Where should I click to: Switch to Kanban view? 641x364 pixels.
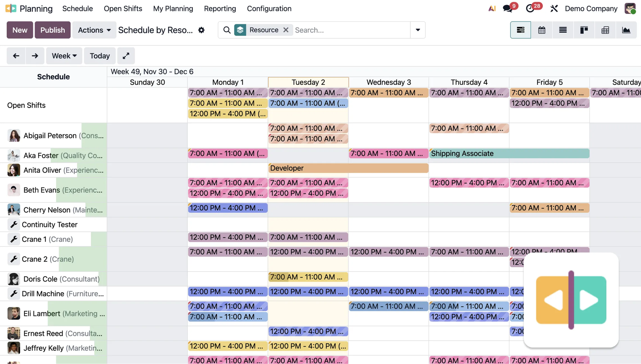pos(584,30)
